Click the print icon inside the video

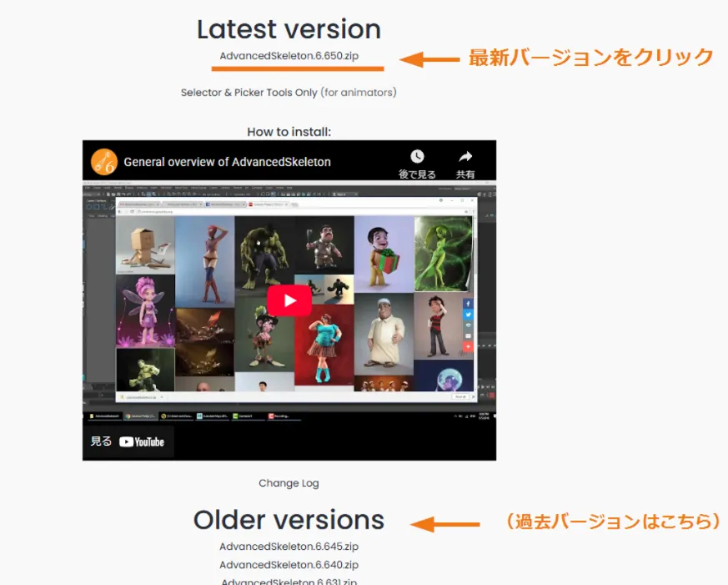click(468, 325)
